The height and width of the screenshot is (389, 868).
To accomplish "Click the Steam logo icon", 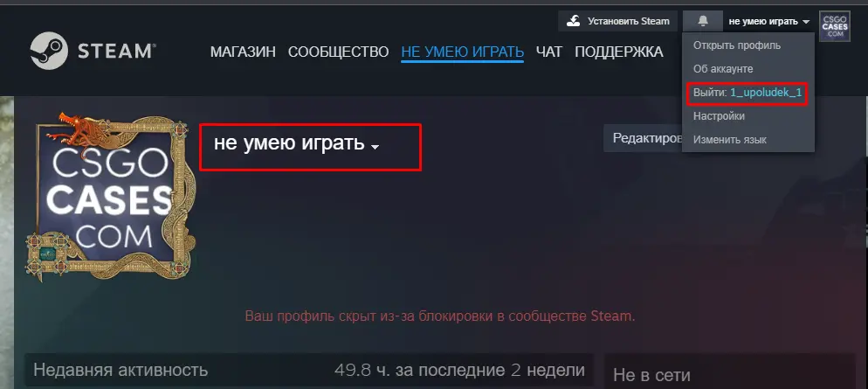I will pos(49,51).
